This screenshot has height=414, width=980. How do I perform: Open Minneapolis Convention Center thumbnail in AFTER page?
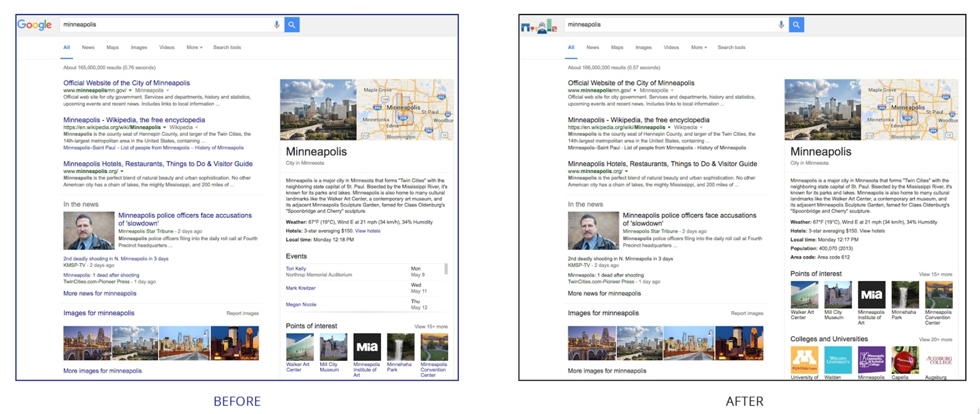pos(938,295)
